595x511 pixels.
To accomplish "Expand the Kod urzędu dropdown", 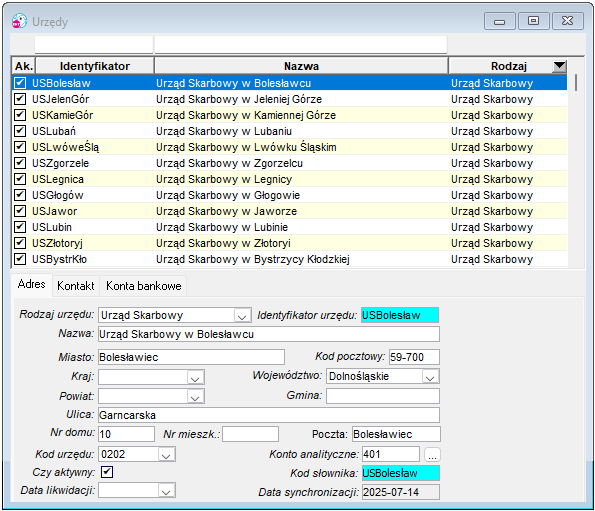I will [166, 454].
